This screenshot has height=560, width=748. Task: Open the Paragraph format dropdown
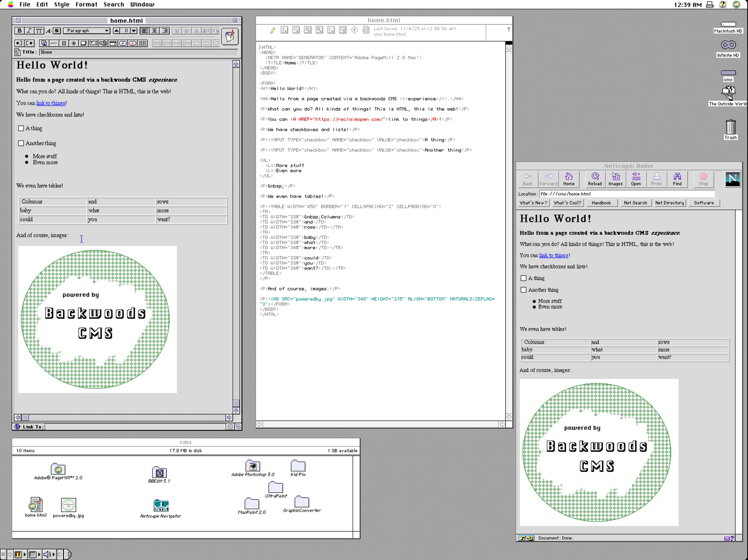click(x=87, y=31)
